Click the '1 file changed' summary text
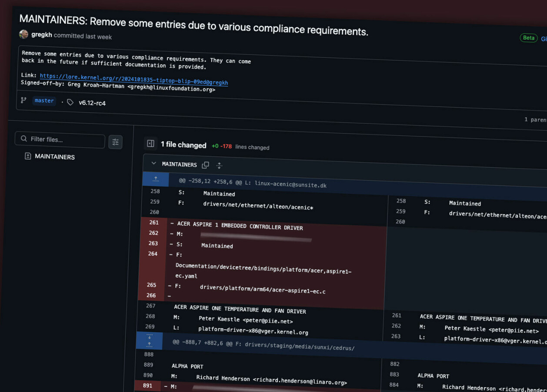547x392 pixels. [183, 145]
